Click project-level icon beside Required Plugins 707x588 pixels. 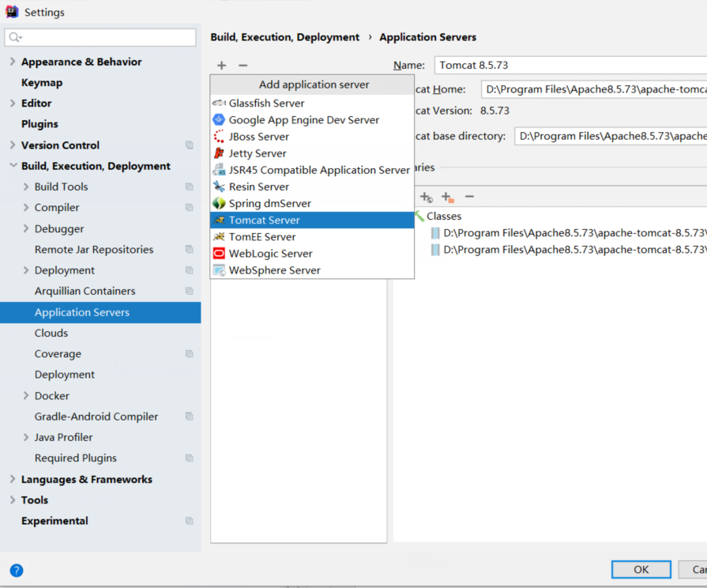pos(190,458)
